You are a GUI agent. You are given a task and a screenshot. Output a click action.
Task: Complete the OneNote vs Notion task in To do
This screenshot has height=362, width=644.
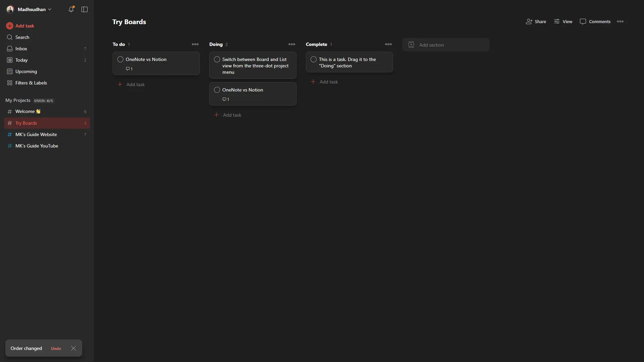120,59
